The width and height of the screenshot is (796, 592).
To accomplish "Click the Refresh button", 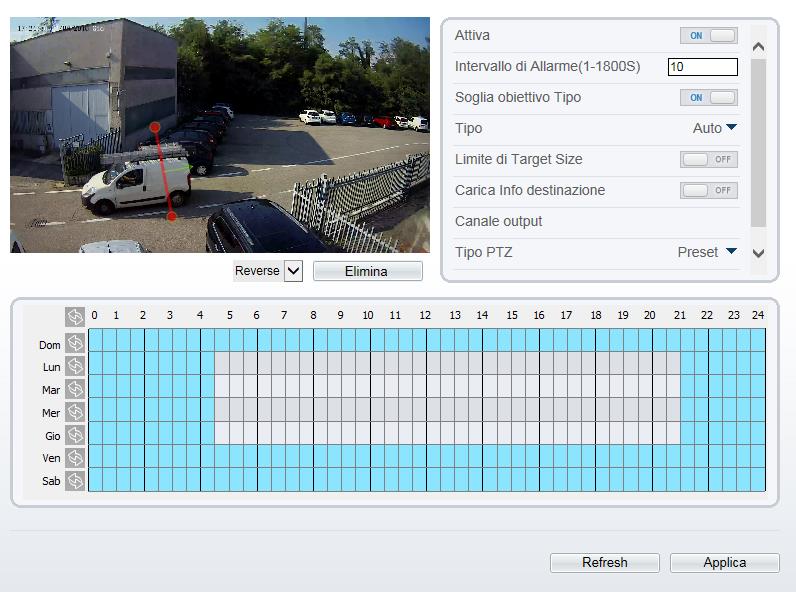I will [604, 563].
